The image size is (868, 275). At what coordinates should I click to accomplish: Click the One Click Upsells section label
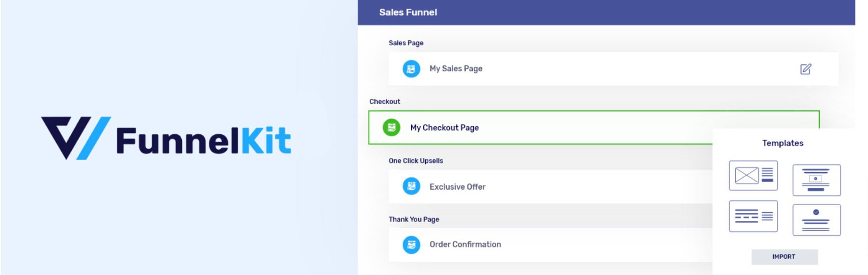[x=416, y=161]
